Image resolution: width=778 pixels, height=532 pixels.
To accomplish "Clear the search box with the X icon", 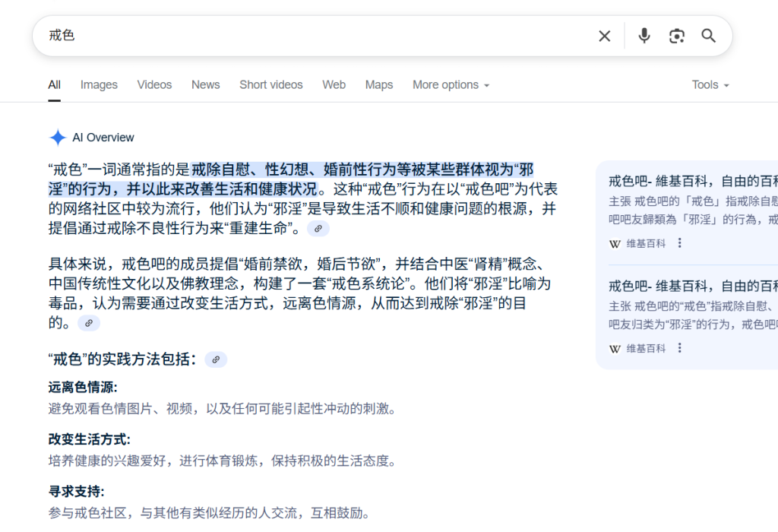I will point(604,36).
